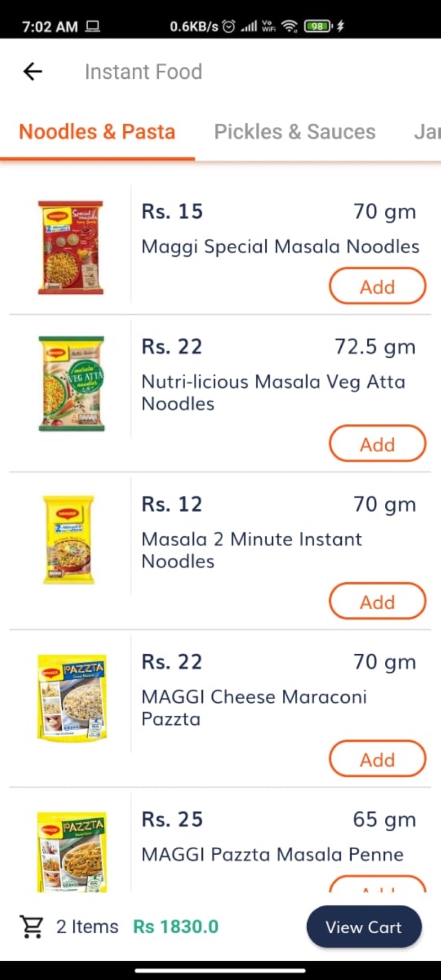
Task: Tap the Instant Food search field
Action: 143,72
